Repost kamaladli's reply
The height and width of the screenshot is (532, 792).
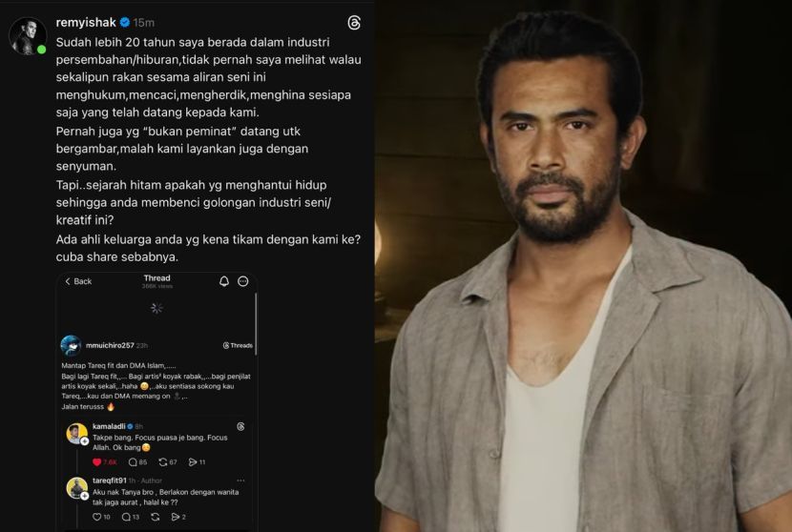tap(162, 461)
